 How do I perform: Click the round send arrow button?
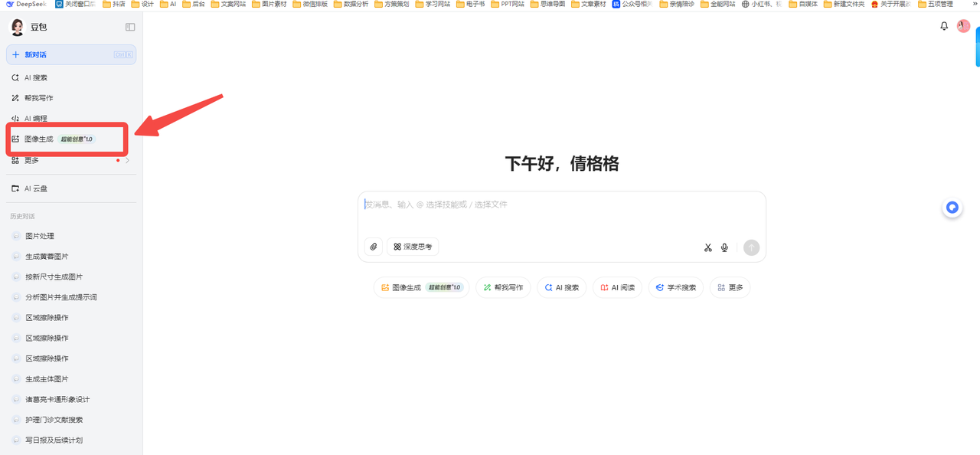click(751, 247)
